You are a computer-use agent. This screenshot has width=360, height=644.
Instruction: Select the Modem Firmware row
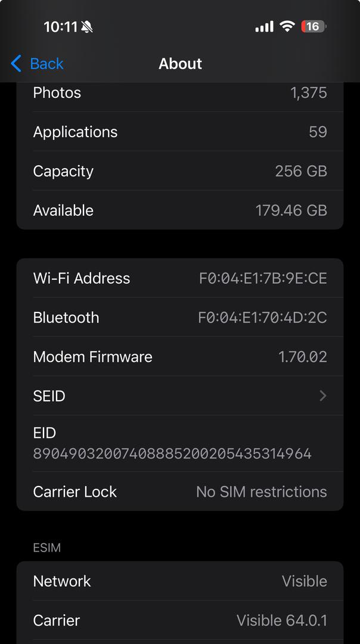(x=179, y=357)
